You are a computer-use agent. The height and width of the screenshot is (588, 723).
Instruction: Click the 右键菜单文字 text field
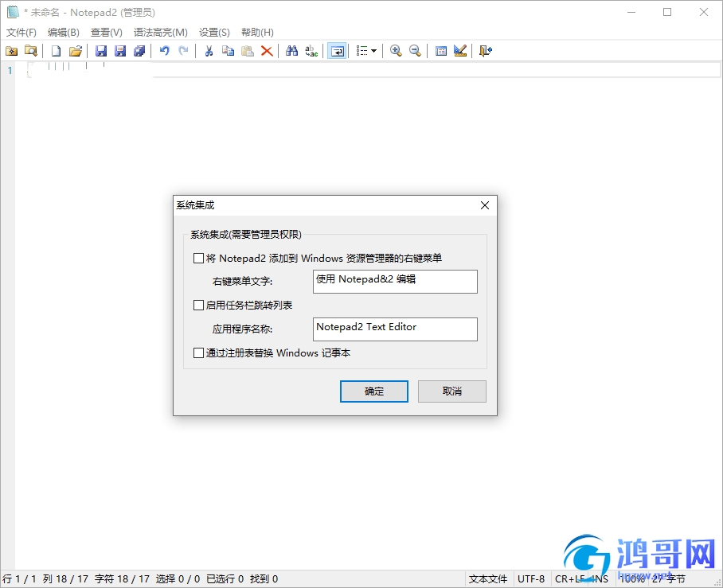point(395,282)
